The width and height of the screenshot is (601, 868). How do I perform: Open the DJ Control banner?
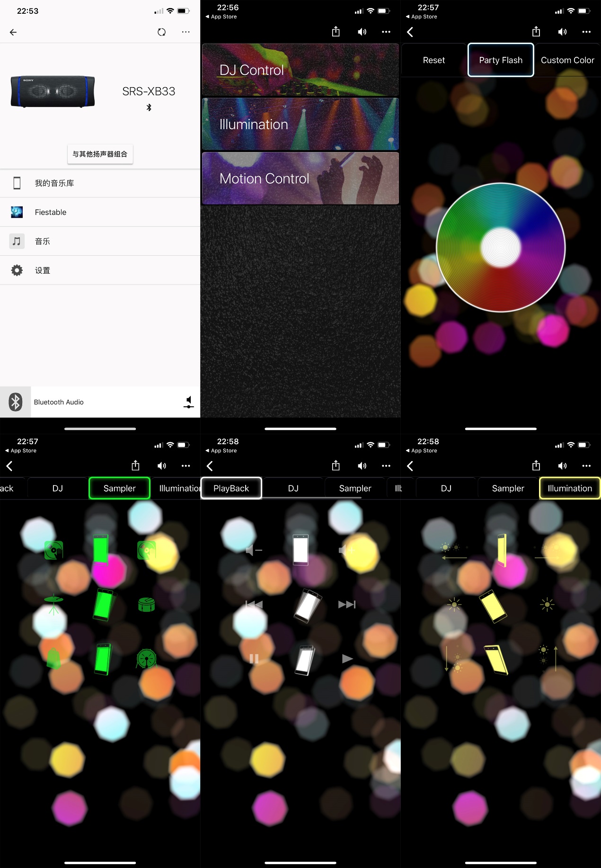click(x=300, y=70)
